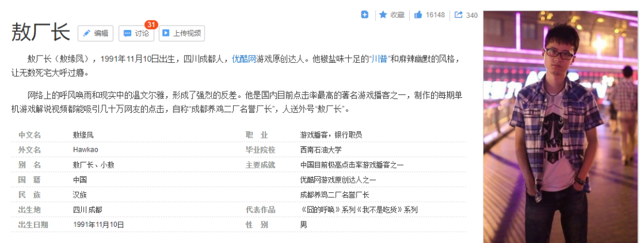Image resolution: width=644 pixels, height=243 pixels.
Task: Select the 毕业院校 value 西南石油大学
Action: [321, 150]
